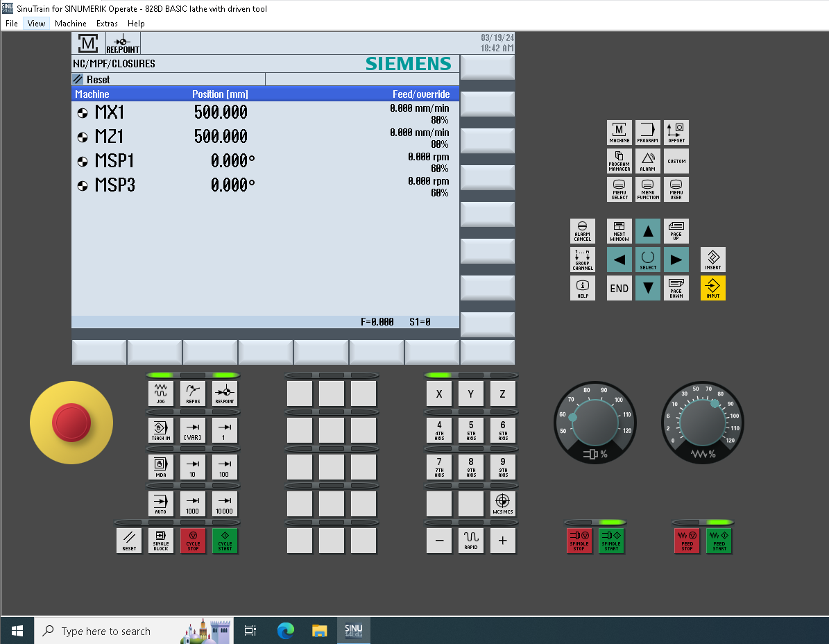
Task: Select the 9th axis key
Action: (503, 467)
